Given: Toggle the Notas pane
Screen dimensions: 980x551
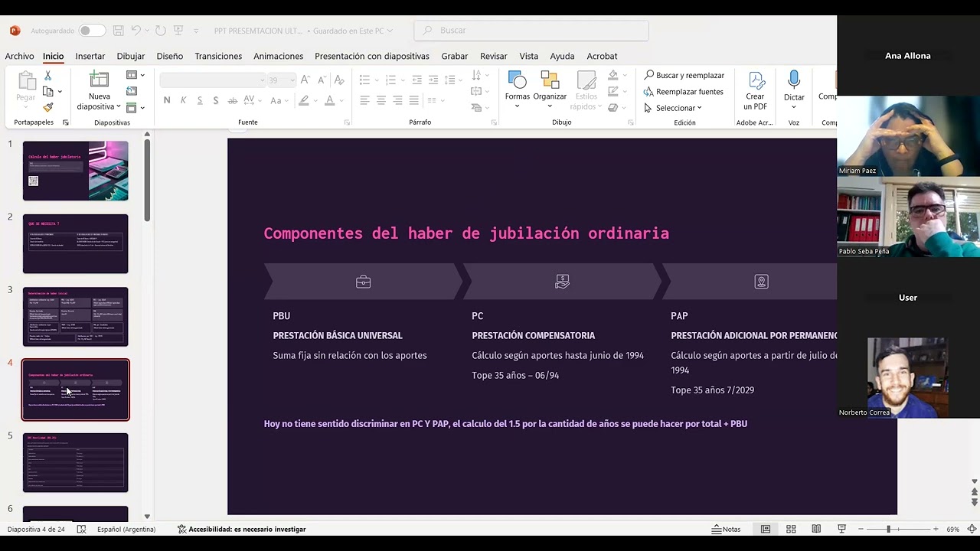Looking at the screenshot, I should [726, 529].
